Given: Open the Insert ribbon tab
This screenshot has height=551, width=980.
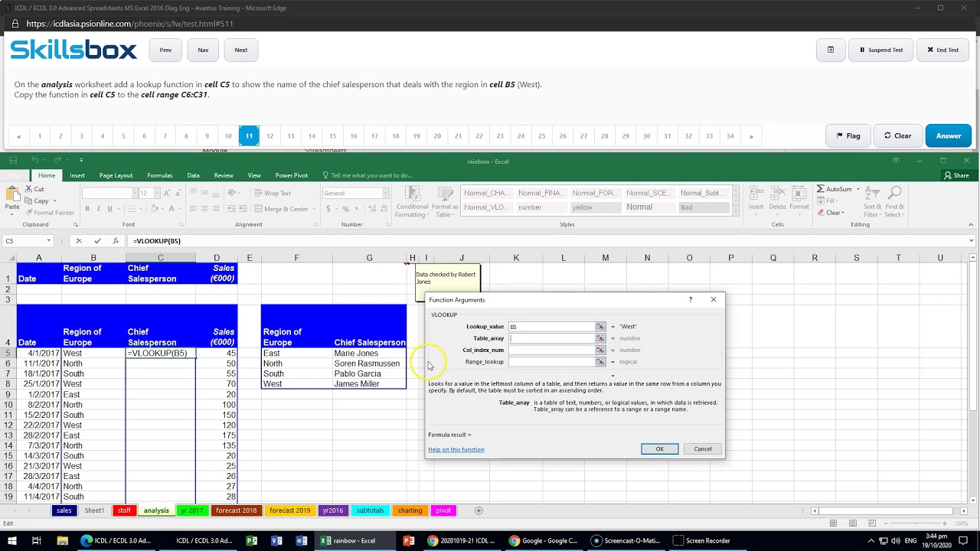Looking at the screenshot, I should point(77,175).
